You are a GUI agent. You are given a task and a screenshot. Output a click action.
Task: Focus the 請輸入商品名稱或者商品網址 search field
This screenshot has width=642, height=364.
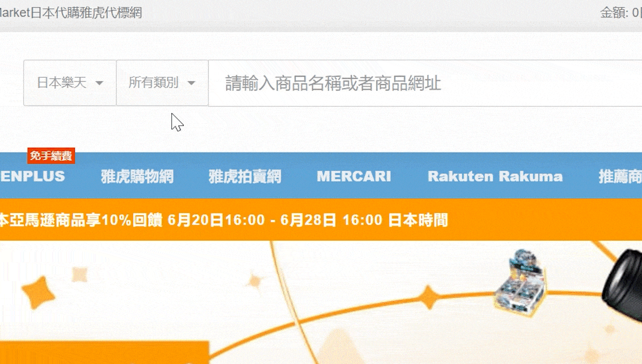click(x=425, y=83)
